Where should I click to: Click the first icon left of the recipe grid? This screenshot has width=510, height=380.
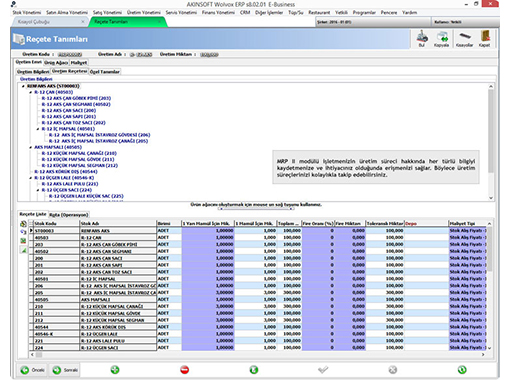(23, 224)
